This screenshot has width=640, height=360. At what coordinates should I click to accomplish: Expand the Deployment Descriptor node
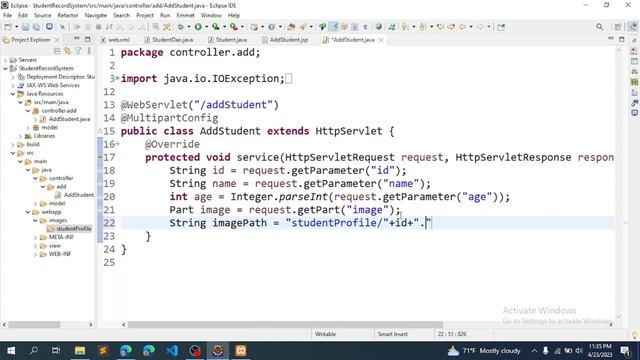click(13, 77)
